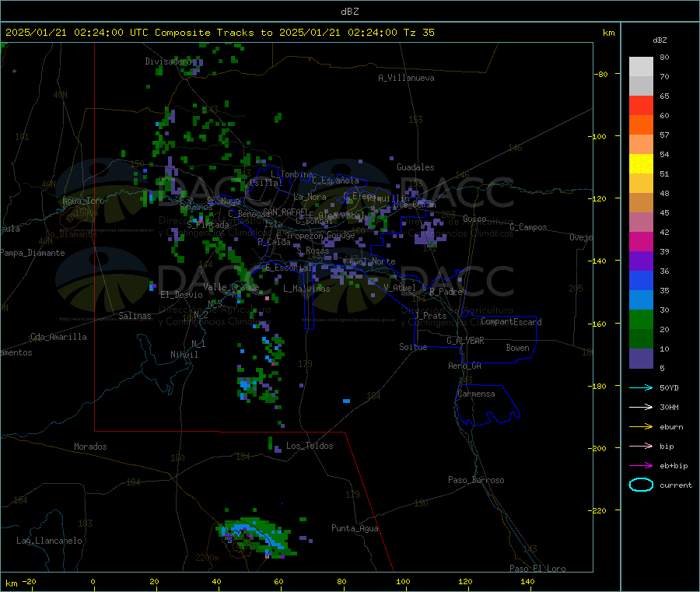Click the 50YD cyan arrow legend icon
The height and width of the screenshot is (592, 700).
pos(641,387)
